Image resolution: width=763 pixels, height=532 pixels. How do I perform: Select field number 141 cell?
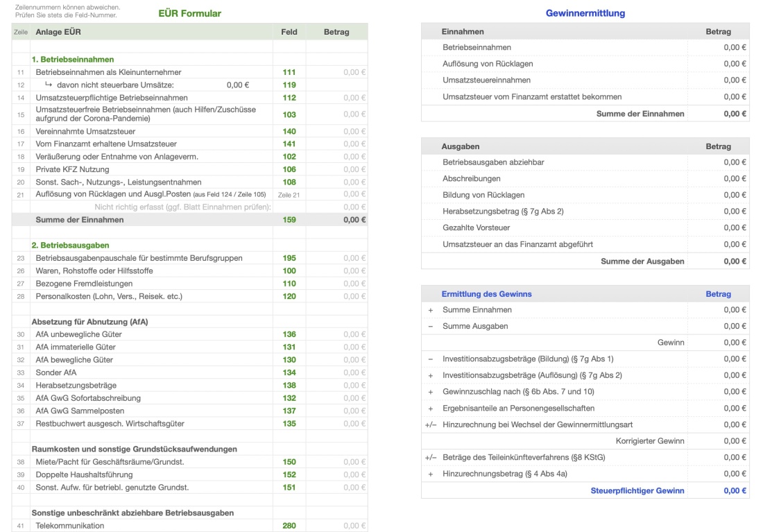click(x=289, y=144)
